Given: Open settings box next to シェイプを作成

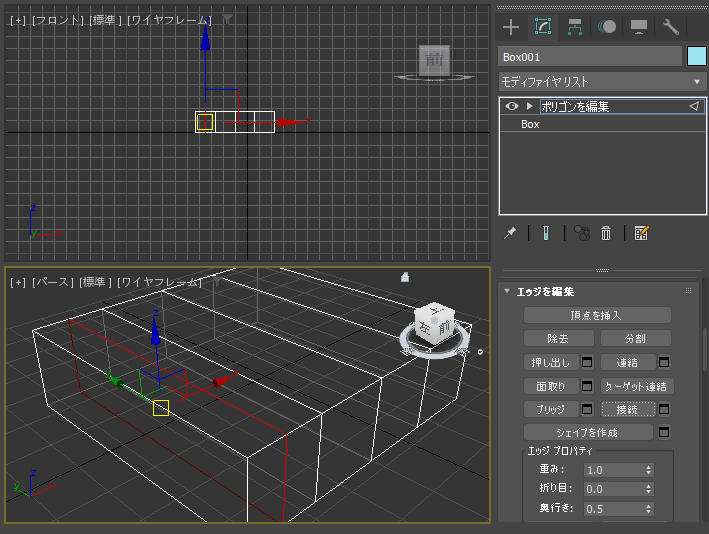Looking at the screenshot, I should point(664,432).
